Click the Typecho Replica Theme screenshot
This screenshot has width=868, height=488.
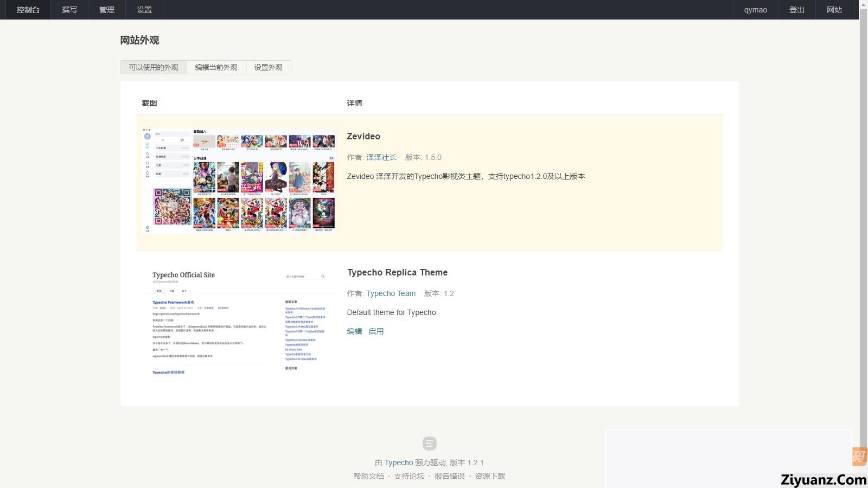239,322
